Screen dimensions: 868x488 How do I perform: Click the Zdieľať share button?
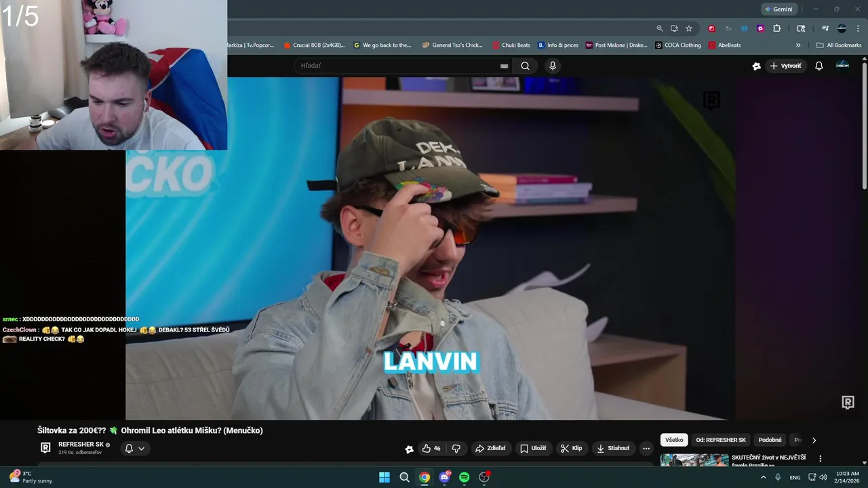[x=491, y=448]
